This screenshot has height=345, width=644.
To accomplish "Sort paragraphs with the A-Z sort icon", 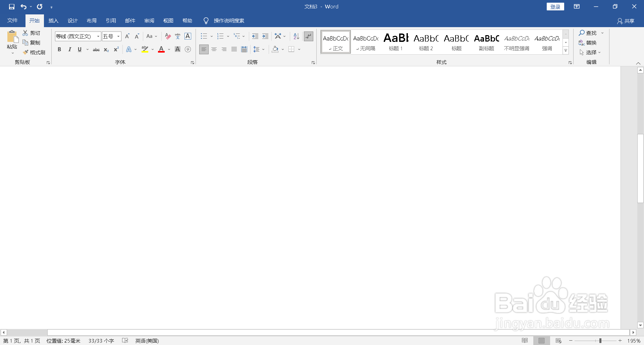I will [296, 36].
